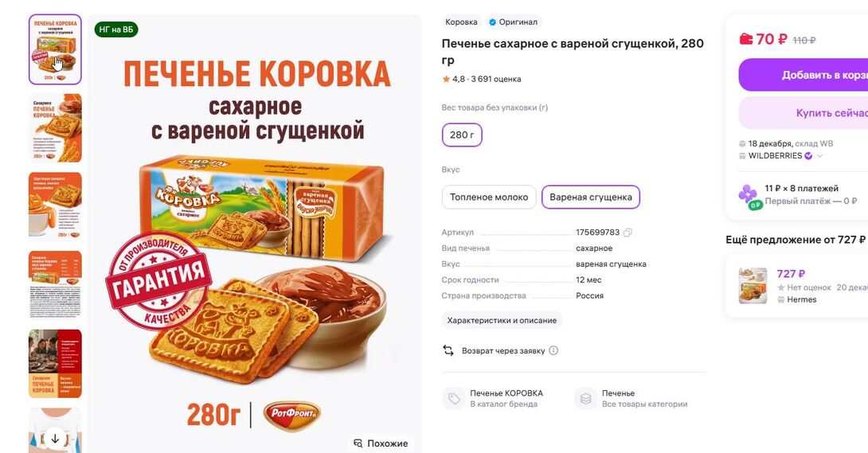Open the brand catalog tag icon

[453, 399]
